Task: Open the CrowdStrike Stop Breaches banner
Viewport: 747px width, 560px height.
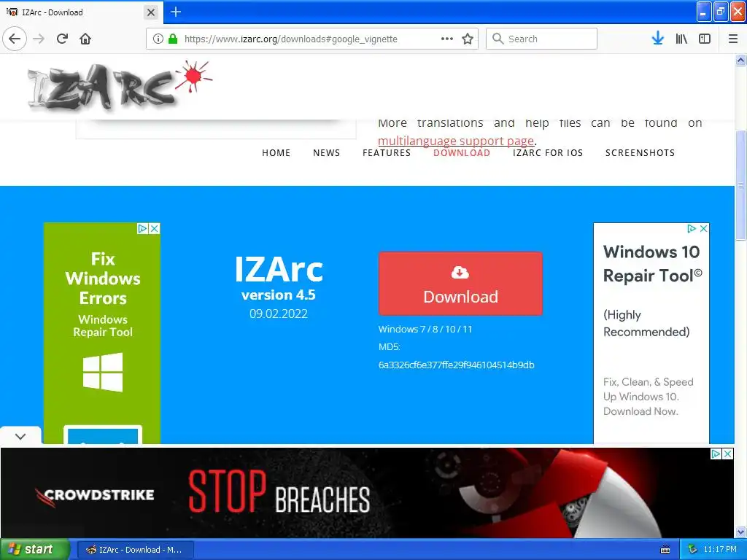Action: [367, 493]
